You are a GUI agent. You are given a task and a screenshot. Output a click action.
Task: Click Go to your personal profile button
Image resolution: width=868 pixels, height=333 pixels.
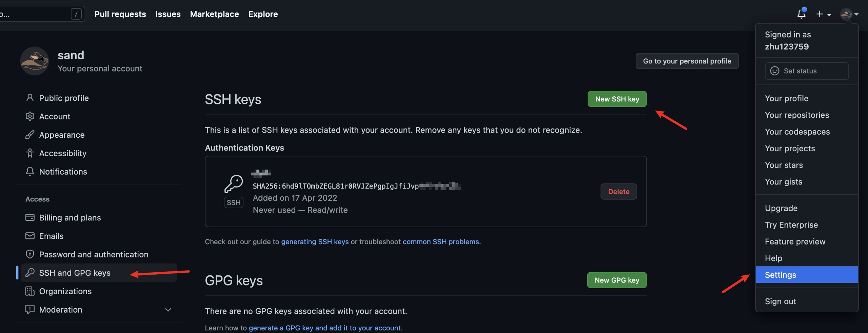pyautogui.click(x=687, y=61)
